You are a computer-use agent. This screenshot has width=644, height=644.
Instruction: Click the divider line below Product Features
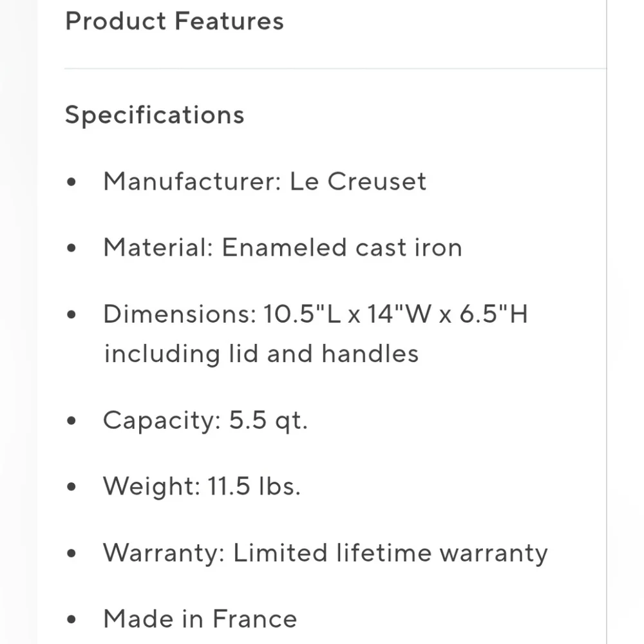tap(335, 69)
